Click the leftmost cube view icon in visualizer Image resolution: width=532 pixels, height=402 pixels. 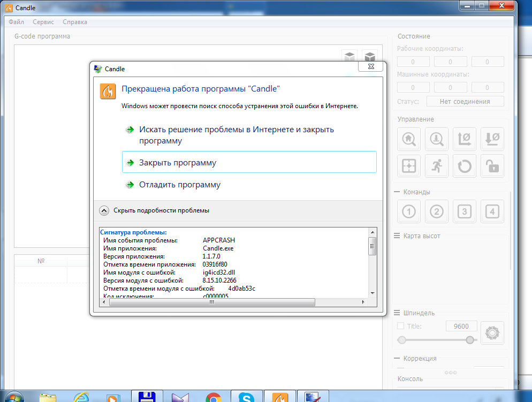click(x=349, y=56)
